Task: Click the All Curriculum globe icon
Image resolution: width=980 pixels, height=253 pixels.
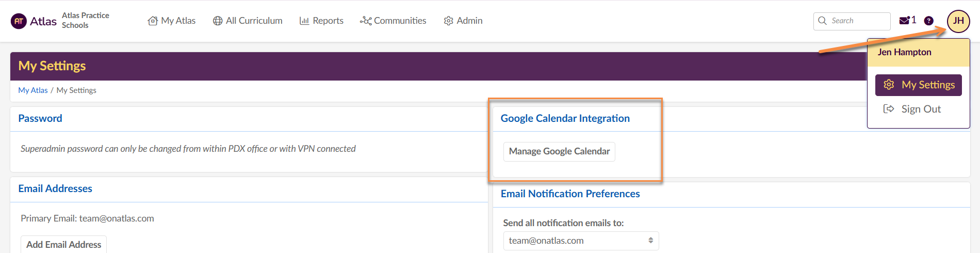Action: point(218,21)
